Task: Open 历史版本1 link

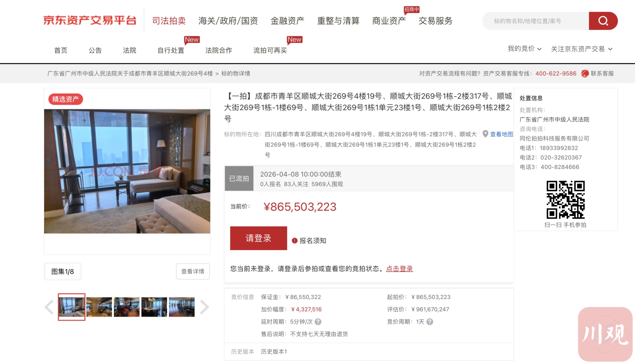Action: pos(274,352)
